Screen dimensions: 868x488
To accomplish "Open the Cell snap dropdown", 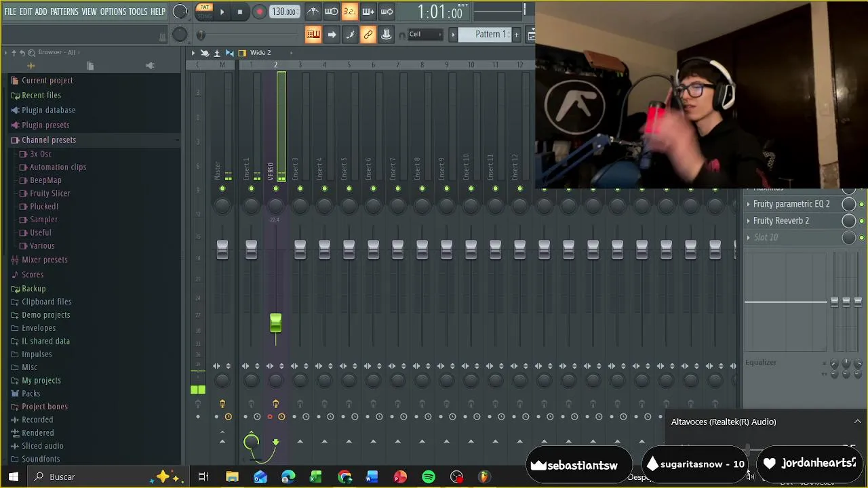I will point(425,35).
